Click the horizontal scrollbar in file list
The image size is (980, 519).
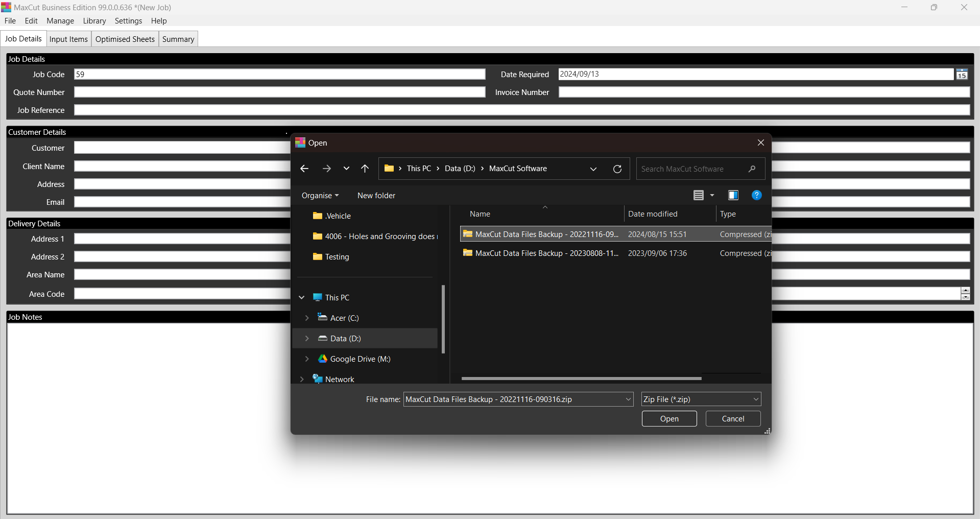pos(581,379)
